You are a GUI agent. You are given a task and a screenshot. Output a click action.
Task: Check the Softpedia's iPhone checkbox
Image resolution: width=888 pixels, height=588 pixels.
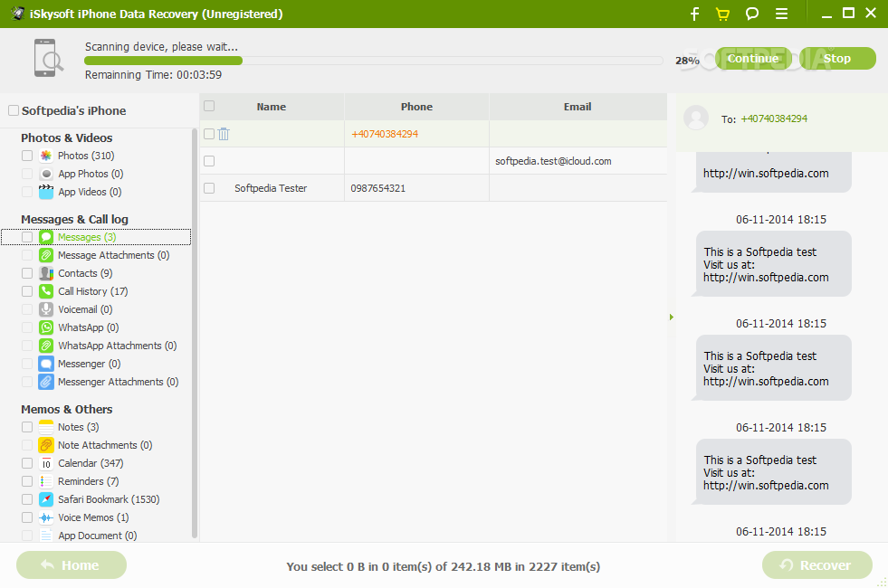point(14,110)
